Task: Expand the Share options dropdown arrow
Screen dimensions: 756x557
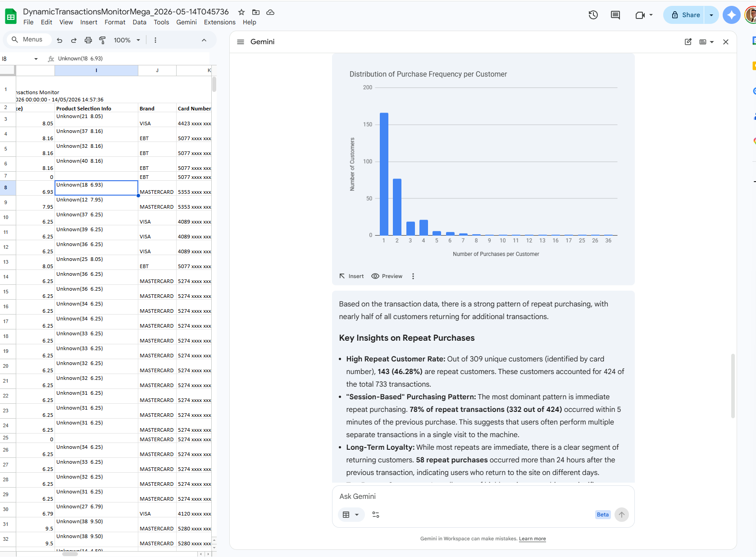Action: coord(711,15)
